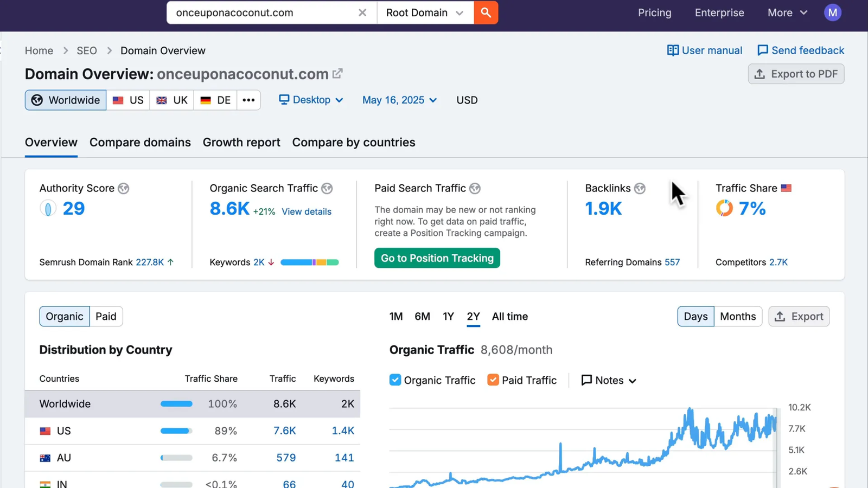Screen dimensions: 868x488
Task: Select the Worldwide database button
Action: (66, 100)
